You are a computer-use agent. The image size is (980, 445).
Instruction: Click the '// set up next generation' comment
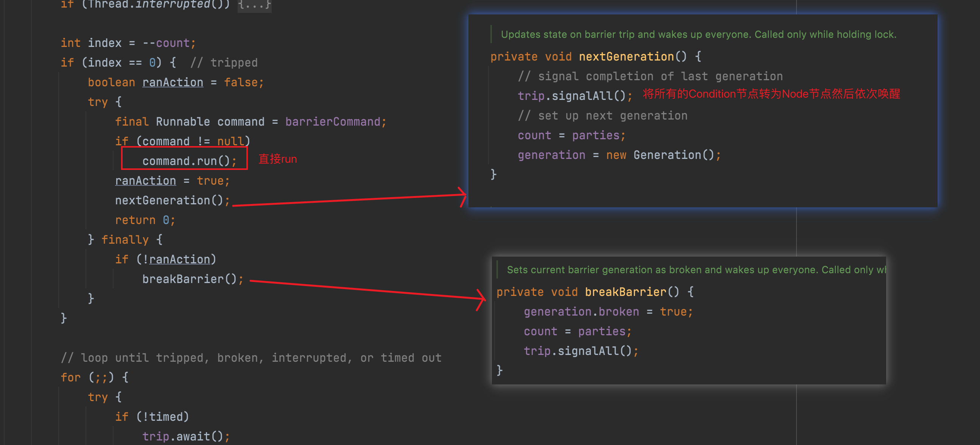click(603, 115)
